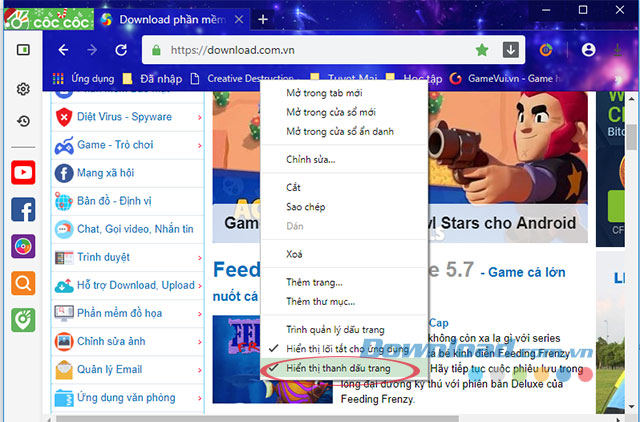Open the Cốc Cốc logo menu
Viewport: 640px width, 422px height.
tap(49, 20)
